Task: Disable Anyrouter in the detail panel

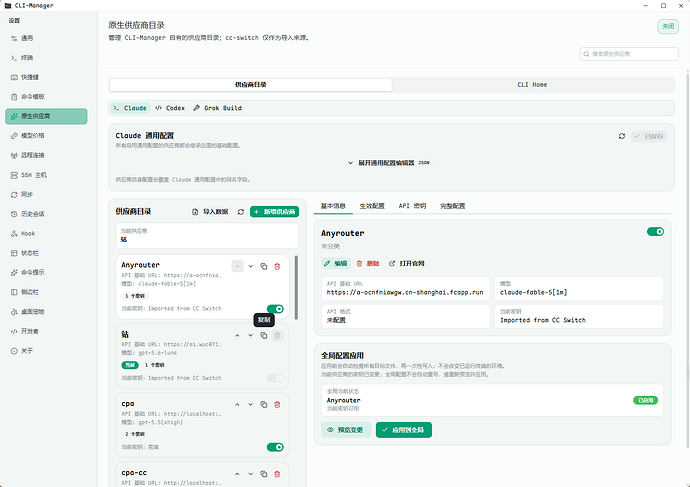Action: pyautogui.click(x=655, y=231)
